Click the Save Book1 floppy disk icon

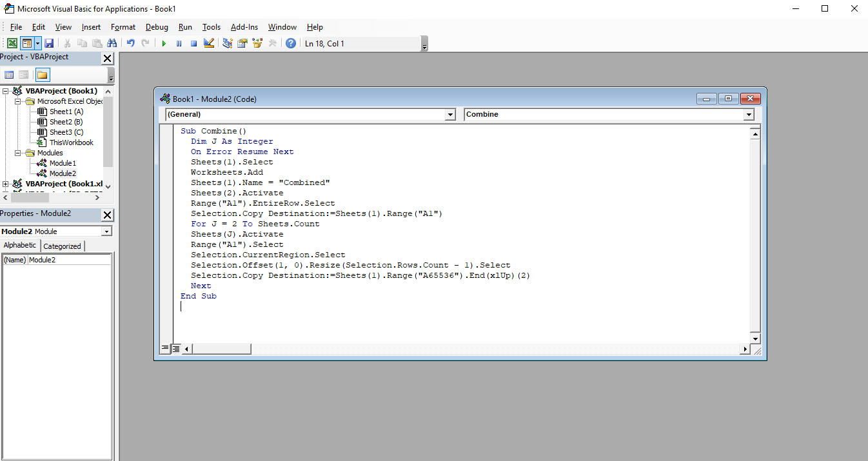click(49, 43)
